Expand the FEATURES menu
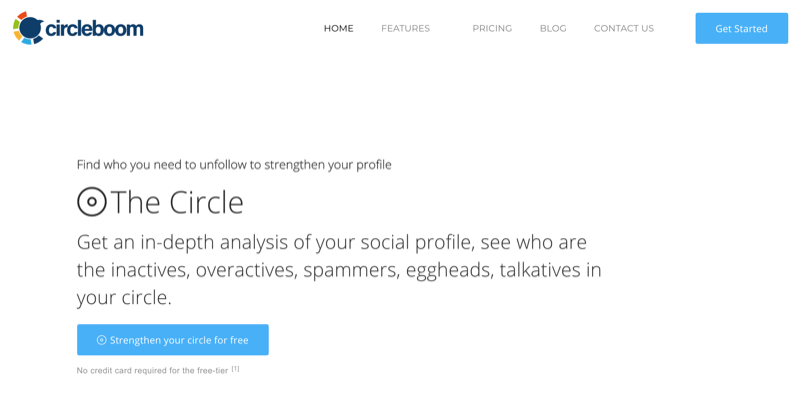 [406, 29]
